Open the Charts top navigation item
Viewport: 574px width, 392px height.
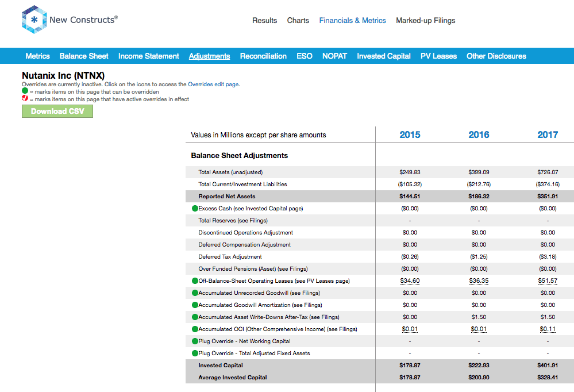point(298,21)
